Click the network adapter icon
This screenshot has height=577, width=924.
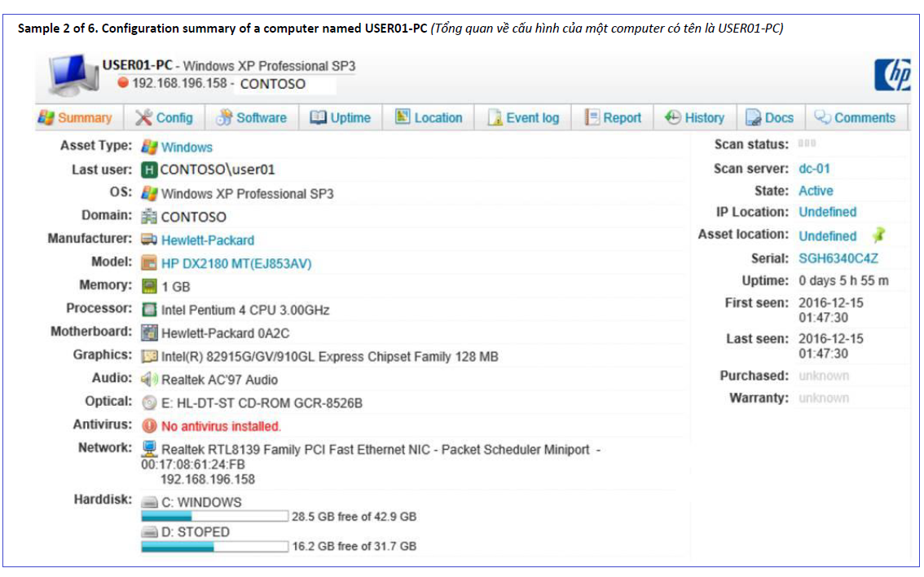coord(149,449)
